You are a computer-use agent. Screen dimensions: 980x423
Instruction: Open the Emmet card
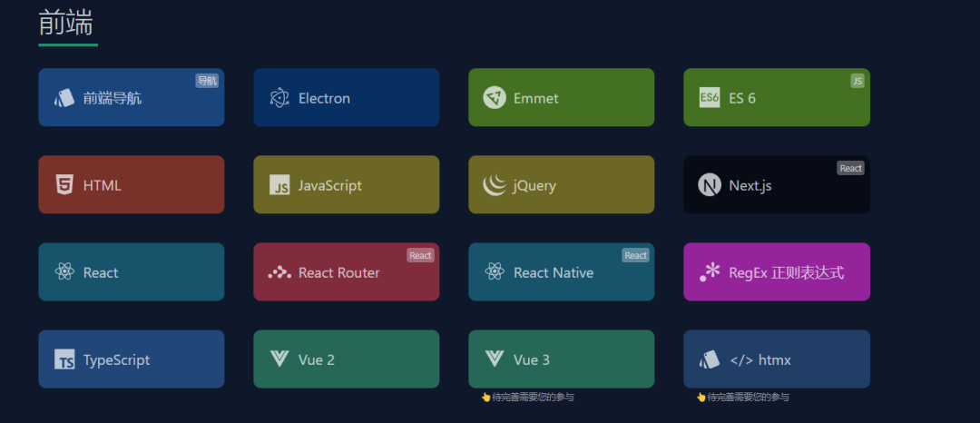tap(562, 97)
